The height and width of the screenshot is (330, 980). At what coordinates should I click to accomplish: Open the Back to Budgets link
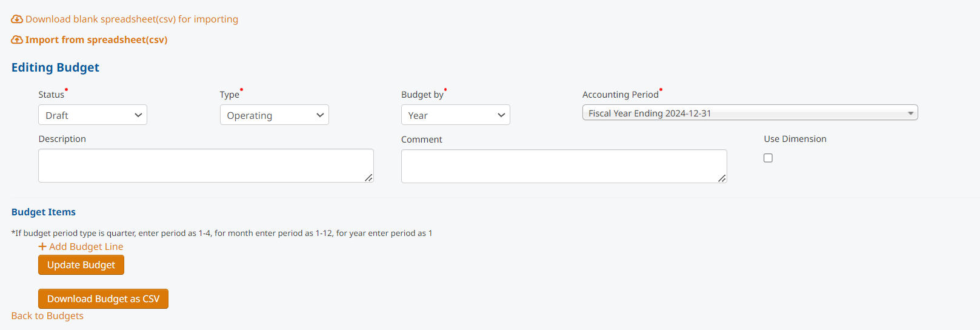coord(47,316)
